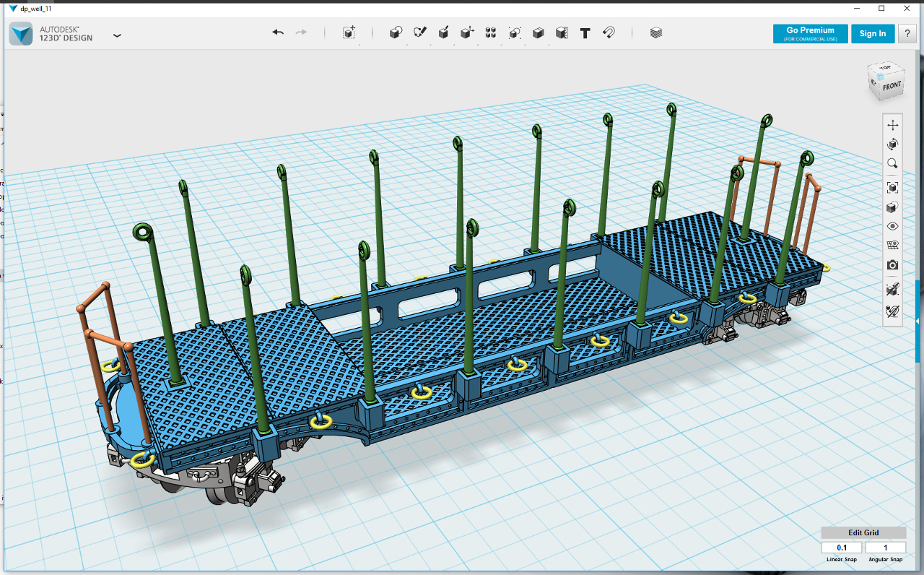
Task: Open the Construct tool
Action: click(444, 33)
